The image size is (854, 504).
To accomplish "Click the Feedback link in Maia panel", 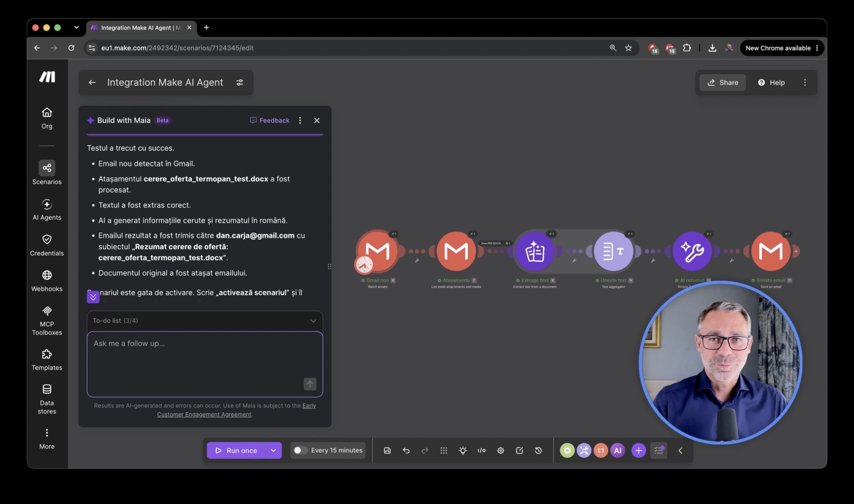I will (270, 120).
